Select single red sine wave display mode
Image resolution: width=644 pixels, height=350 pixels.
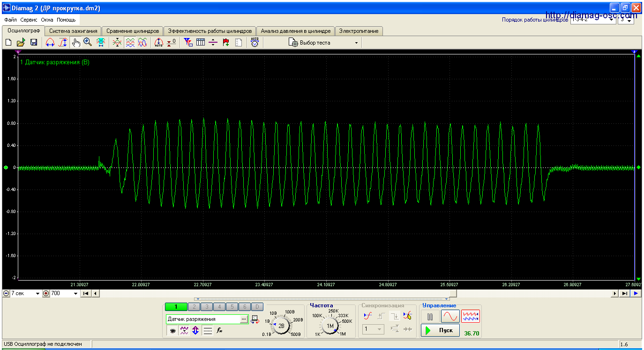(450, 316)
